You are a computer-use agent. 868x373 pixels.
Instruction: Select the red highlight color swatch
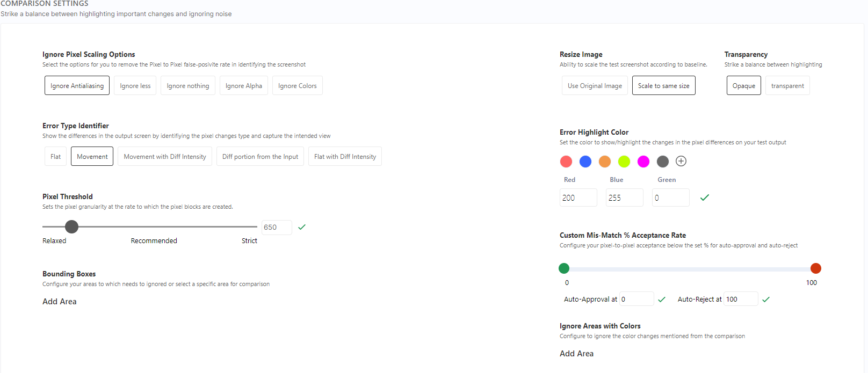(x=566, y=162)
